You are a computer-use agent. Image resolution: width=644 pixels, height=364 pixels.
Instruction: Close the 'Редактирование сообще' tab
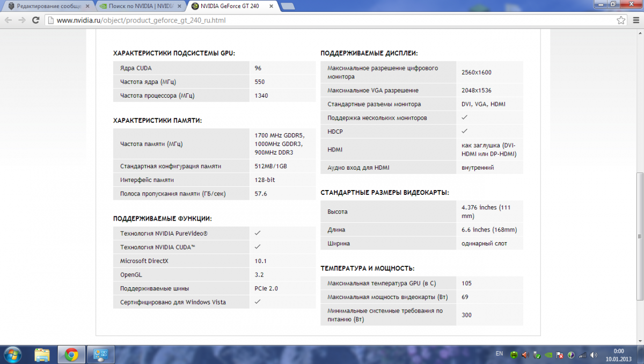tap(89, 7)
